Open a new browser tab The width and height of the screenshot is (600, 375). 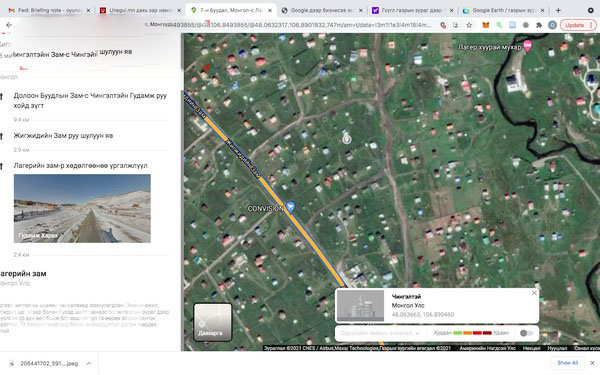[x=558, y=10]
